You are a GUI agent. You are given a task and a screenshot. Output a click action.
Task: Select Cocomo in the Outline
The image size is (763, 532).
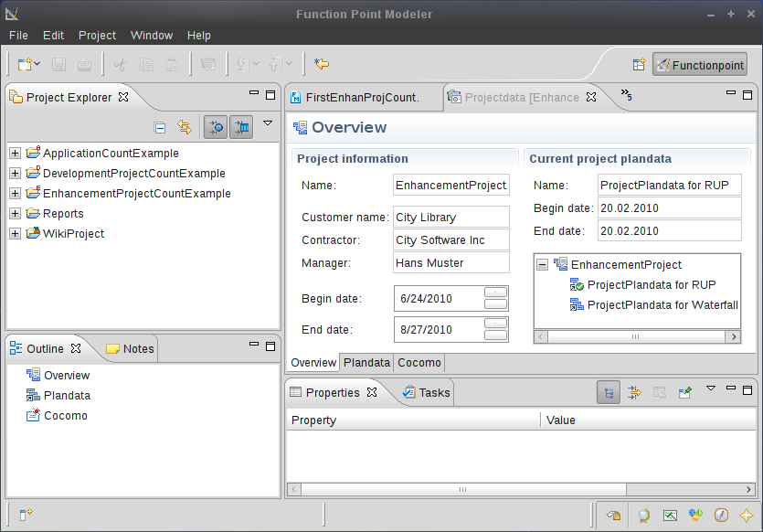pyautogui.click(x=57, y=416)
